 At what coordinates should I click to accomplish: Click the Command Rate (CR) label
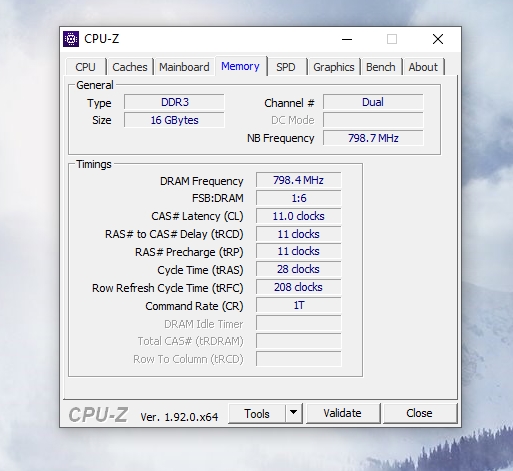click(x=194, y=306)
